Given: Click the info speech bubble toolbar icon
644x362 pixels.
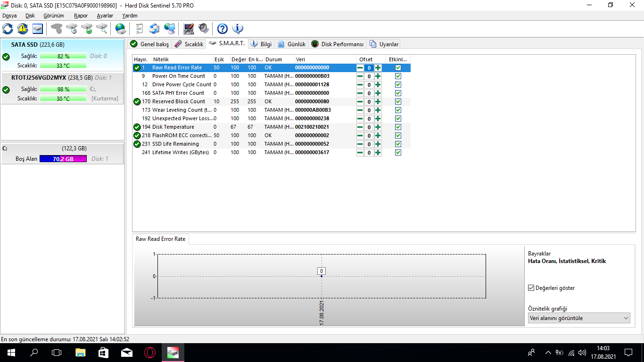Looking at the screenshot, I should pos(238,29).
